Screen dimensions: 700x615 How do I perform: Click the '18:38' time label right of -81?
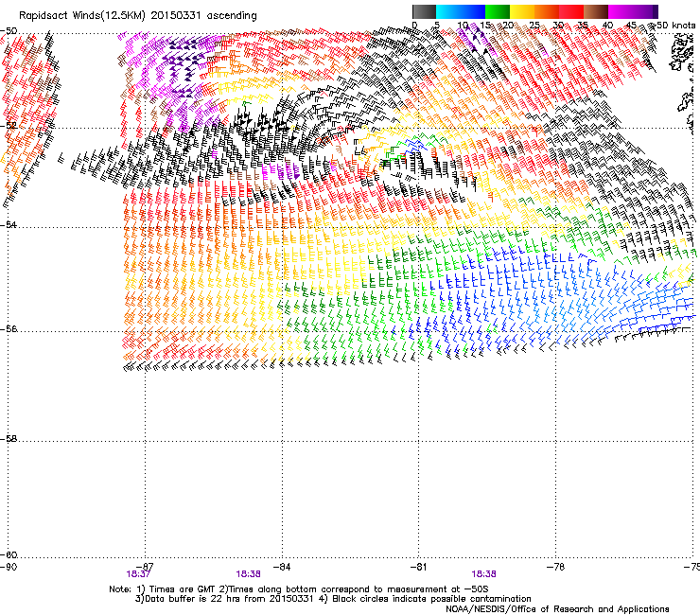pos(484,574)
